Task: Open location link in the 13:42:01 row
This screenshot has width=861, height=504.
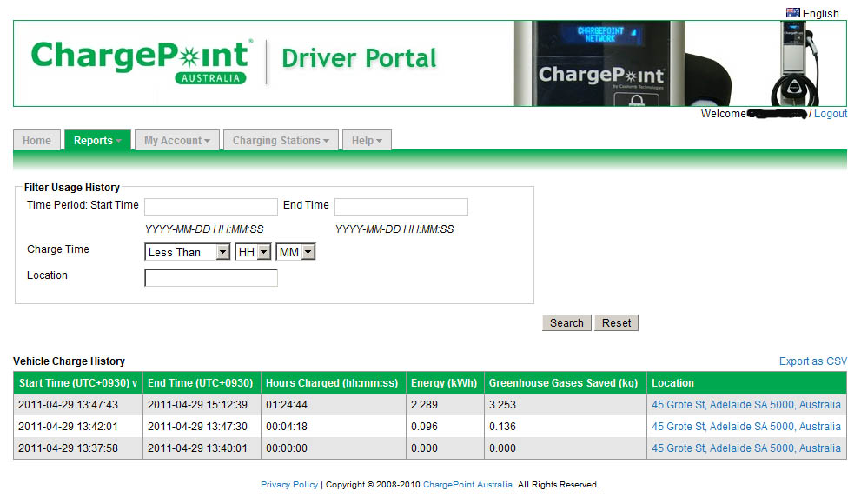Action: coord(745,427)
